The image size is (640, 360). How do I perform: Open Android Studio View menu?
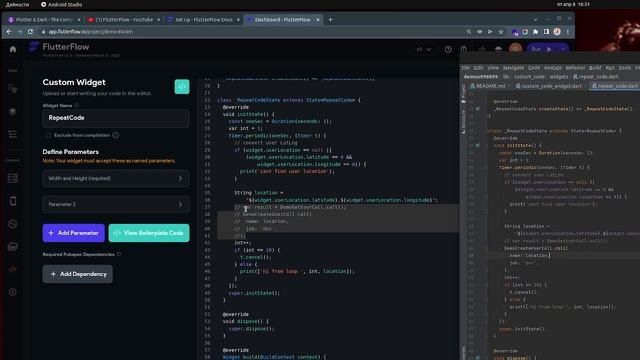tap(493, 68)
